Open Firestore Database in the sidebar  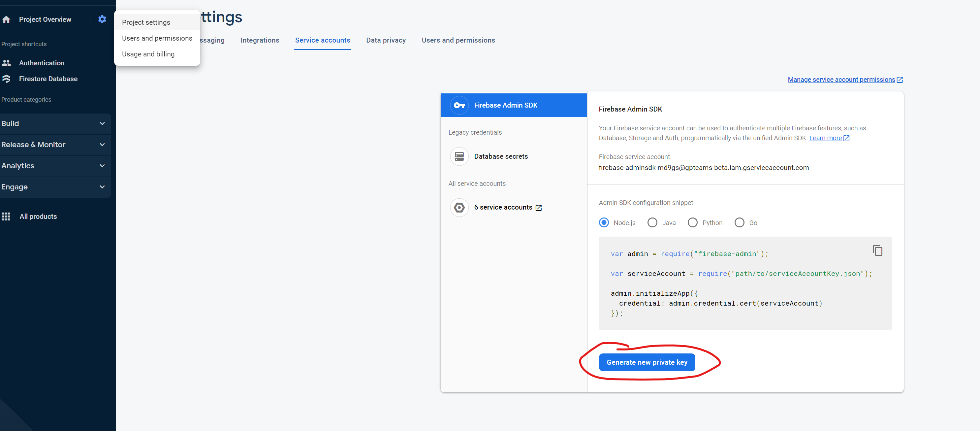(x=48, y=79)
